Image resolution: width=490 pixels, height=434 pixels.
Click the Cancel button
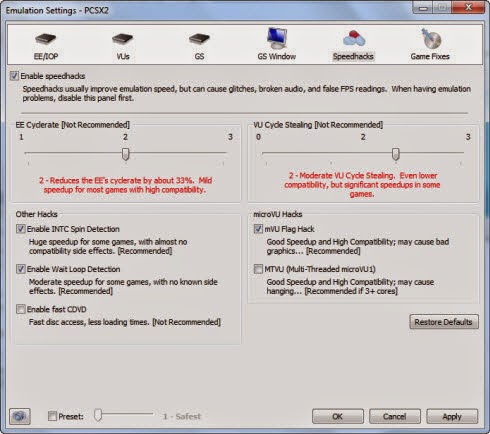coord(395,416)
